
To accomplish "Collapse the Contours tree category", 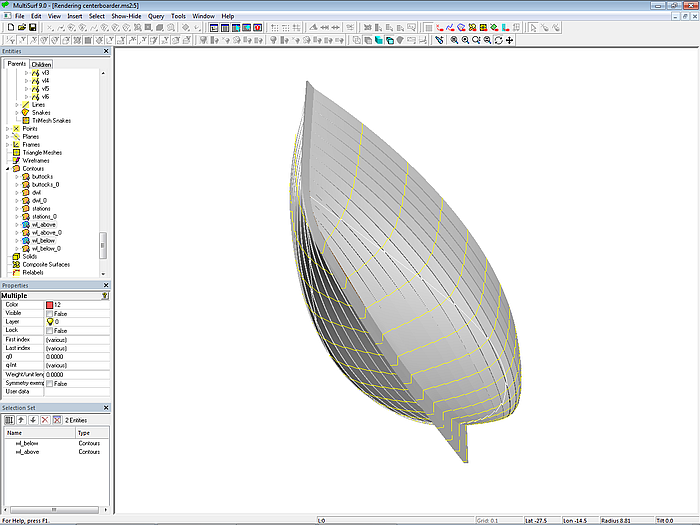I will point(8,169).
